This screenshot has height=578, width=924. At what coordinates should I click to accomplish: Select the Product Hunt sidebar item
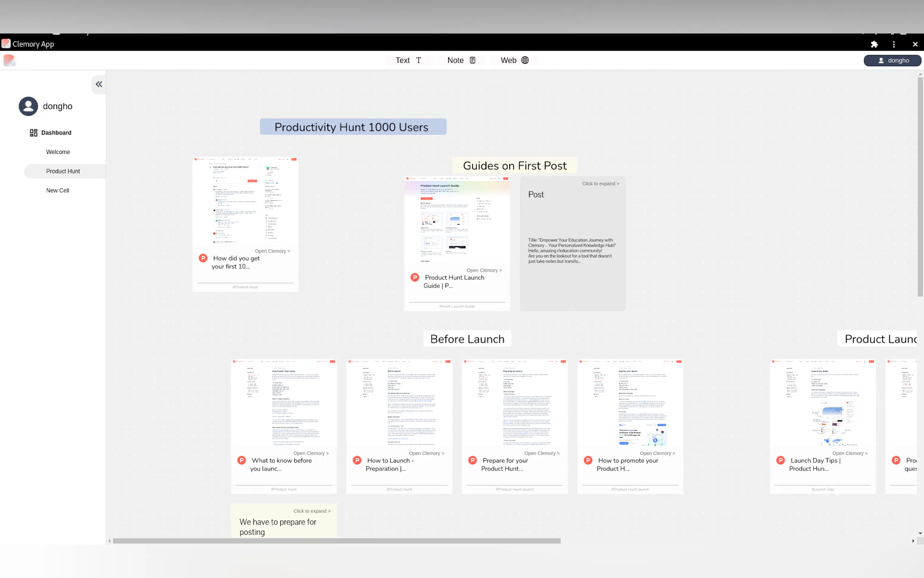click(x=64, y=171)
